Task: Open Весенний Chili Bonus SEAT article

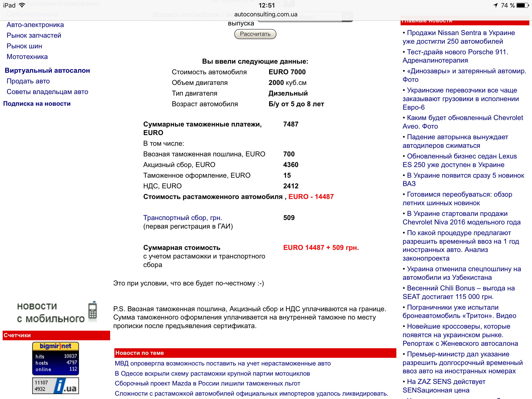Action: click(x=459, y=292)
